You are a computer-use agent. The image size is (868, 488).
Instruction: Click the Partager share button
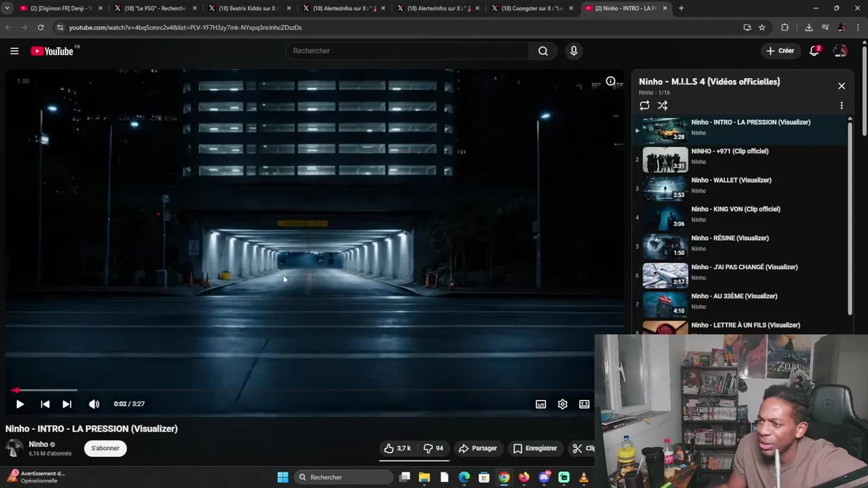[477, 448]
